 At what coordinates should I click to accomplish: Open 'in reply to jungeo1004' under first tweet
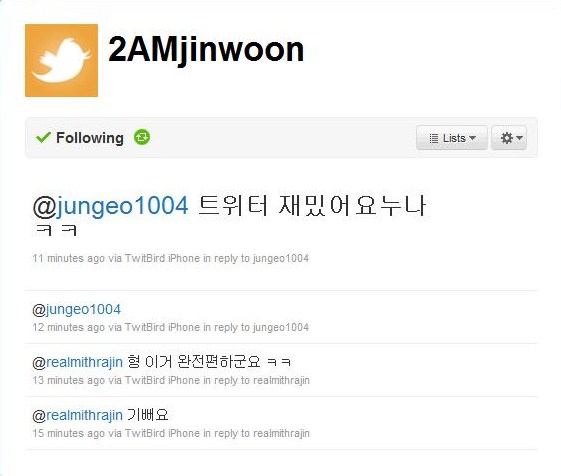pyautogui.click(x=256, y=258)
